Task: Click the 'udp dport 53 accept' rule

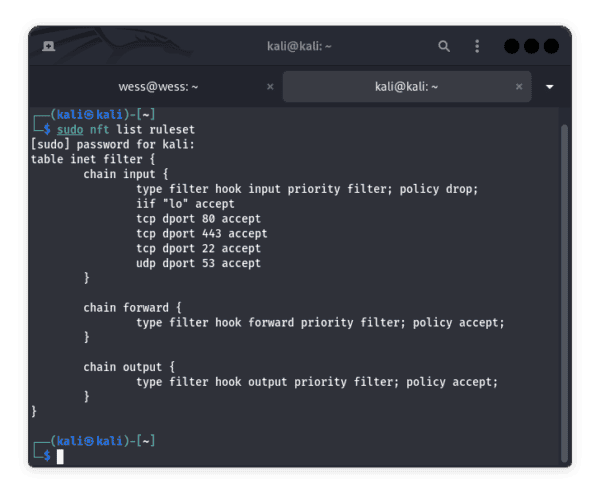Action: [x=198, y=263]
